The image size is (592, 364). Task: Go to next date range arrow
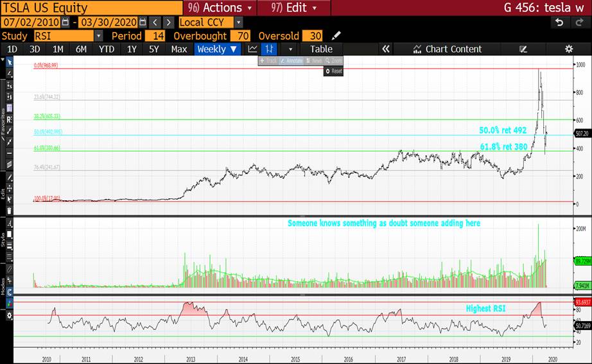168,22
